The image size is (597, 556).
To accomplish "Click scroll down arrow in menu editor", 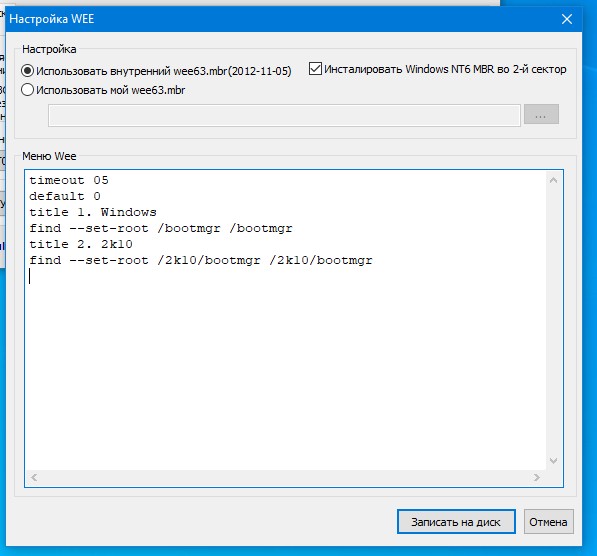I will click(x=554, y=461).
